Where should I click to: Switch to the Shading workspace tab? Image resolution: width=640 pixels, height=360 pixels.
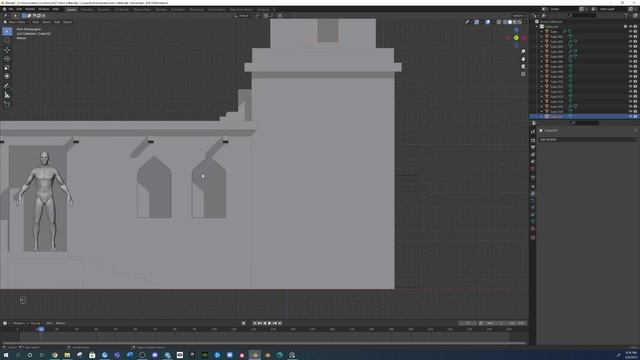[x=161, y=9]
